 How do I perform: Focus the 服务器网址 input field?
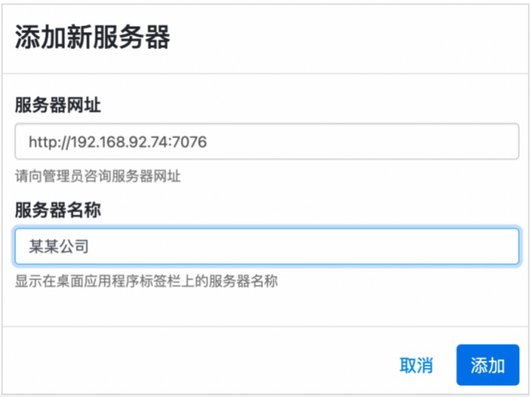click(x=267, y=141)
